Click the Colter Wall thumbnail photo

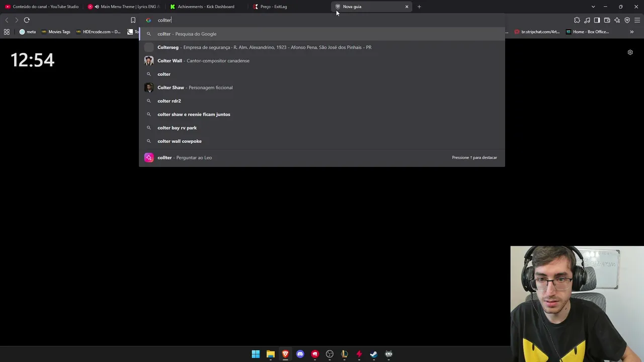pos(149,61)
